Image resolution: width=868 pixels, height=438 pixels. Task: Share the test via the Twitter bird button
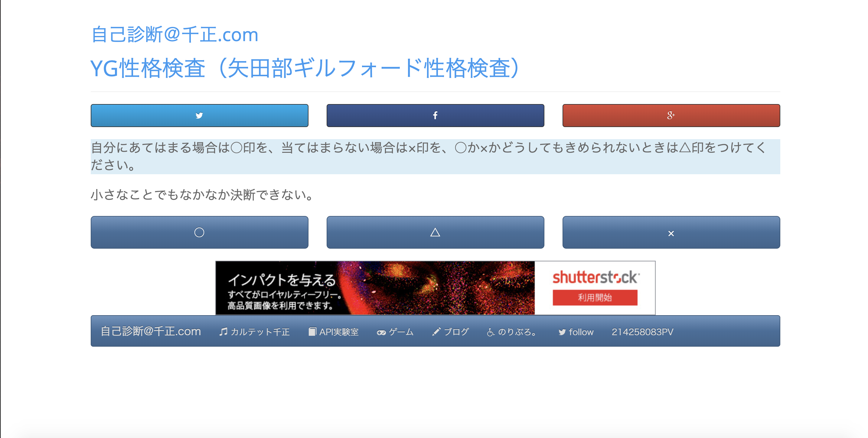pos(200,116)
